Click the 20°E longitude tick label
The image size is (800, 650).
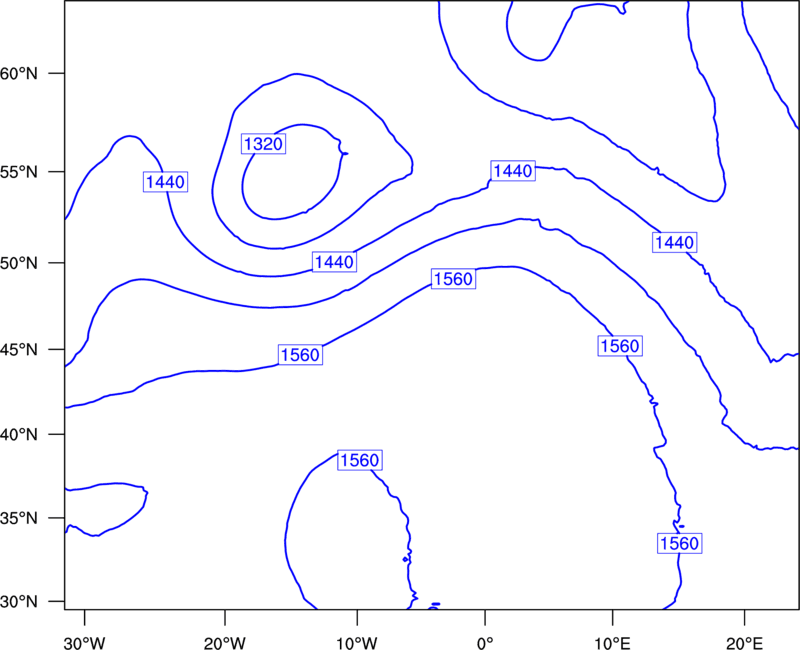744,643
